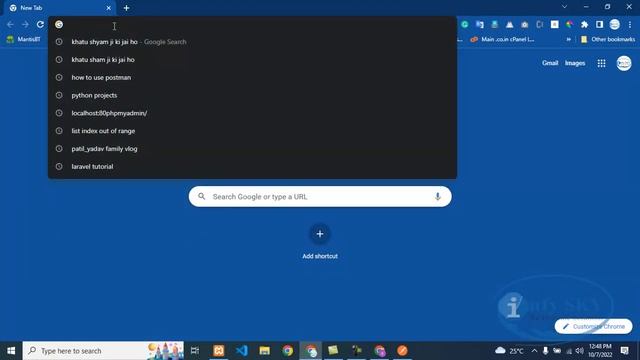Viewport: 640px width, 360px height.
Task: Open Sticky Notes from taskbar
Action: [333, 351]
